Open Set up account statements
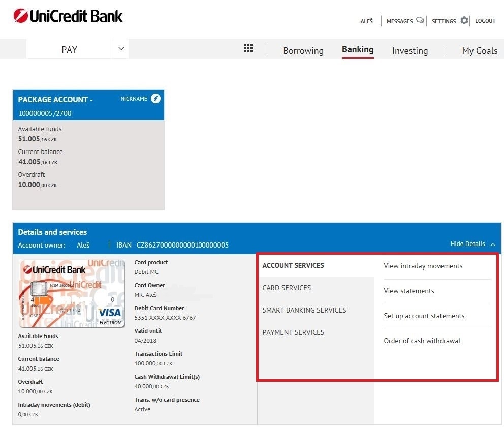504x428 pixels. coord(424,316)
